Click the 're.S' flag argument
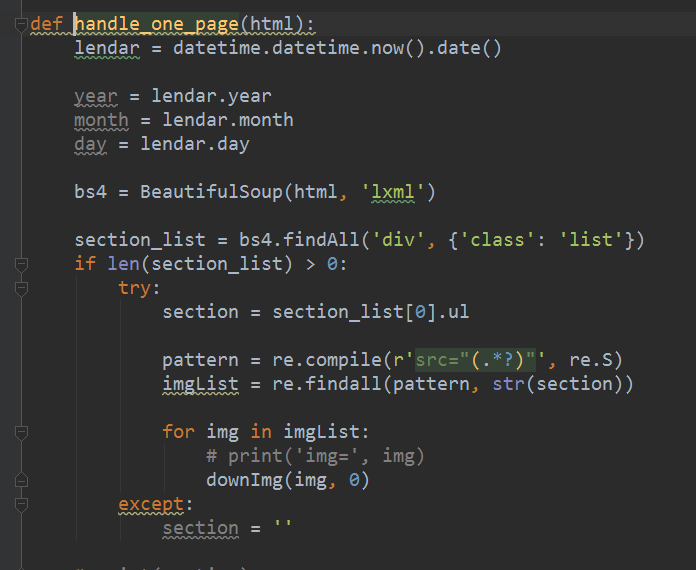The height and width of the screenshot is (570, 696). (590, 360)
